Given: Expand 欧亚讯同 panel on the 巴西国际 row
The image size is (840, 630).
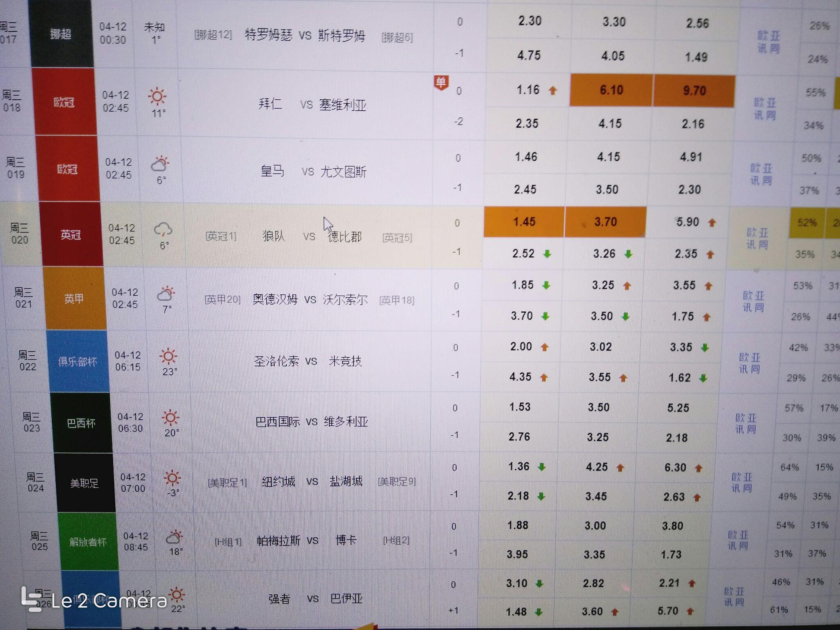Looking at the screenshot, I should (746, 422).
